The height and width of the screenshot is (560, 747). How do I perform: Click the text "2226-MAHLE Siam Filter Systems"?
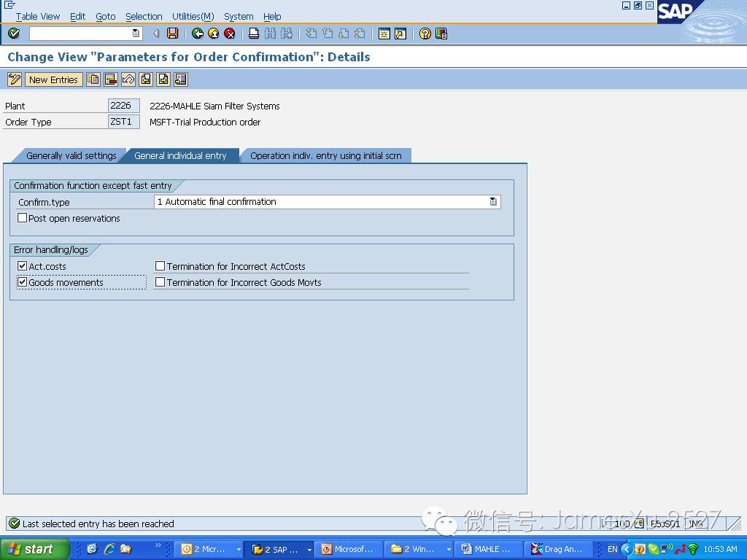(214, 106)
